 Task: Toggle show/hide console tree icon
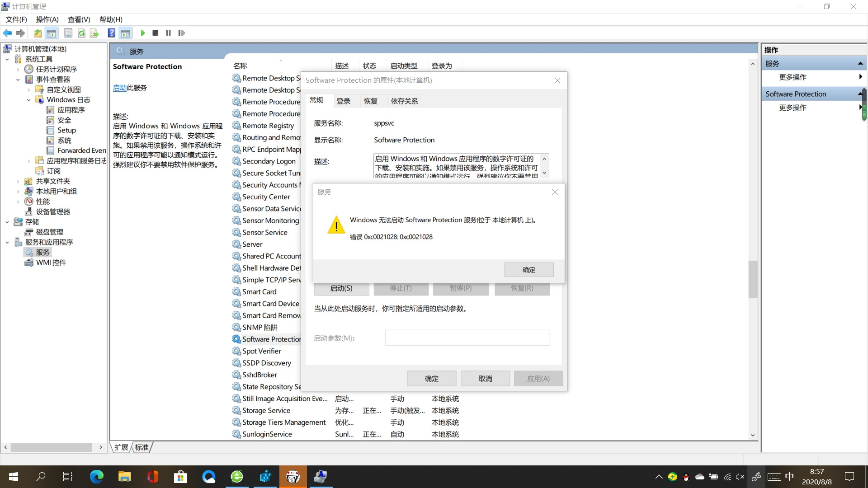(x=52, y=33)
